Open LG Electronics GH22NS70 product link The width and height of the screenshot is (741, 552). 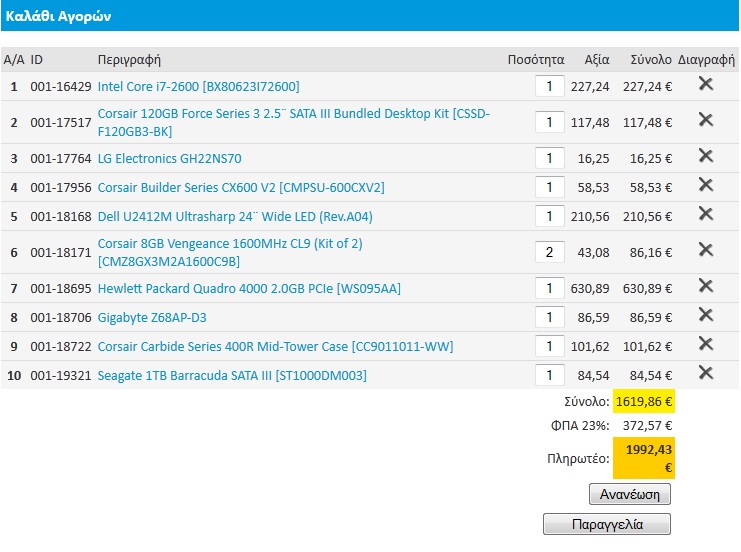tap(169, 158)
